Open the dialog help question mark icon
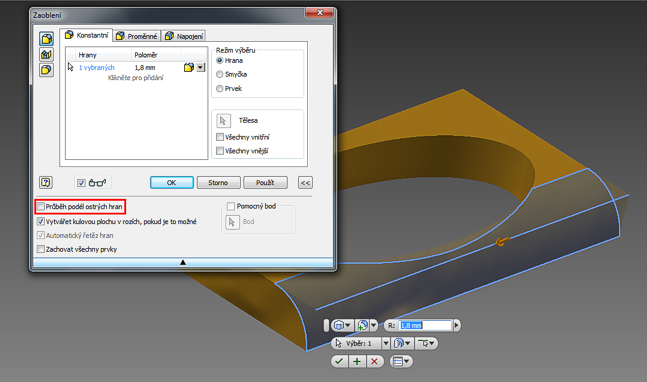 point(45,182)
